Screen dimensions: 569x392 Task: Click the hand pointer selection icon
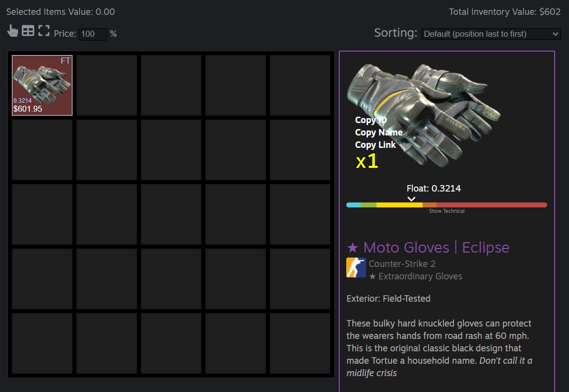point(13,31)
